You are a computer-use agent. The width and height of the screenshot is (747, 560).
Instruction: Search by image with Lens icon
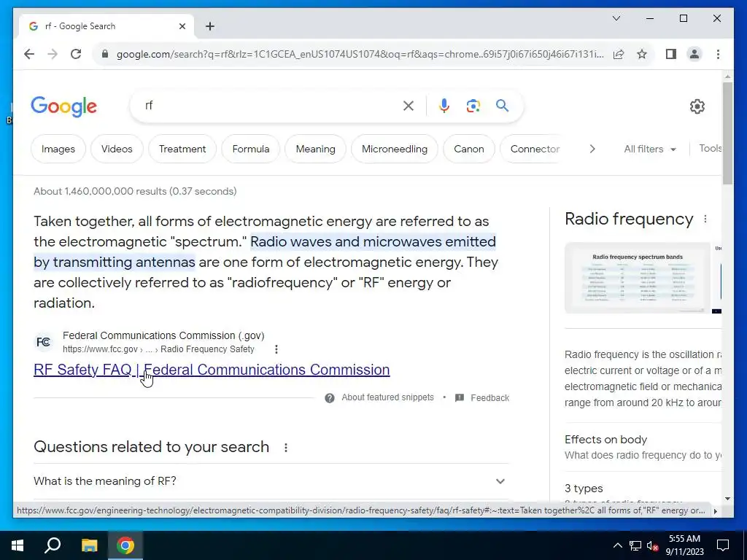[x=473, y=106]
